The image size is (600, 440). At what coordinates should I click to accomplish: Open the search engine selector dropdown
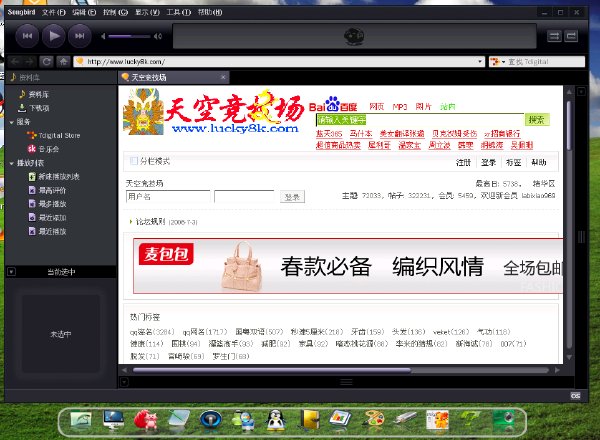click(497, 62)
